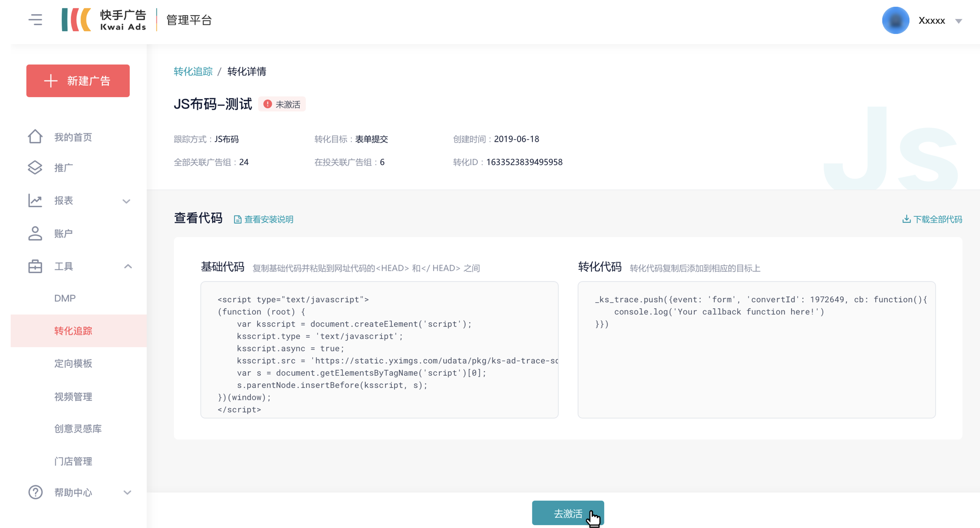Click the hamburger menu icon
This screenshot has width=980, height=528.
pyautogui.click(x=35, y=20)
